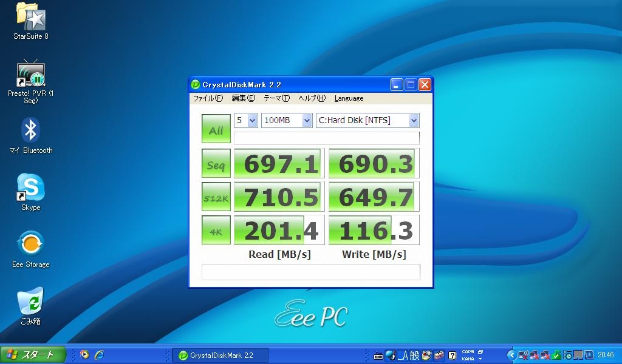The width and height of the screenshot is (622, 364).
Task: Start the Seq sequential test button
Action: tap(216, 163)
